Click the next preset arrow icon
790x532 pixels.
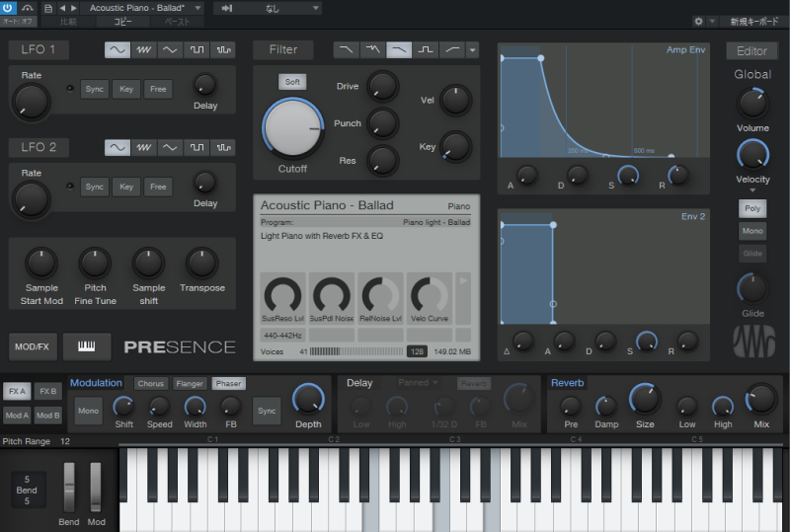(x=75, y=8)
